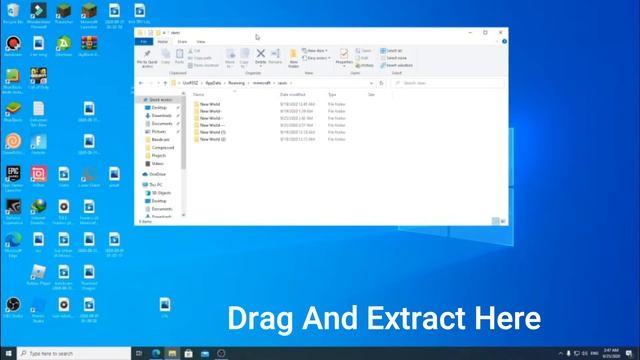640x360 pixels.
Task: Click the search field in Explorer
Action: point(447,83)
